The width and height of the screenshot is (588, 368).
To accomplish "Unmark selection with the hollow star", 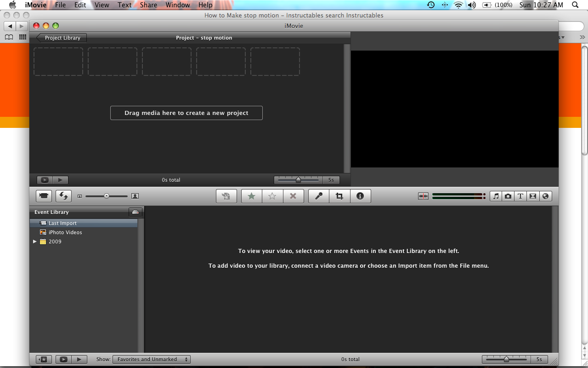I will coord(272,196).
